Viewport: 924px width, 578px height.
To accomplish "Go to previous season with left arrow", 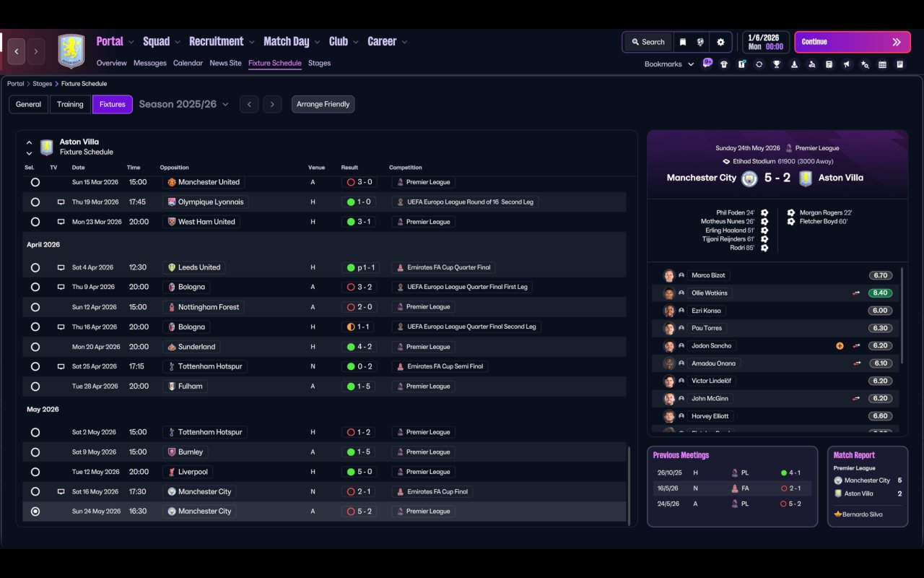I will click(249, 104).
